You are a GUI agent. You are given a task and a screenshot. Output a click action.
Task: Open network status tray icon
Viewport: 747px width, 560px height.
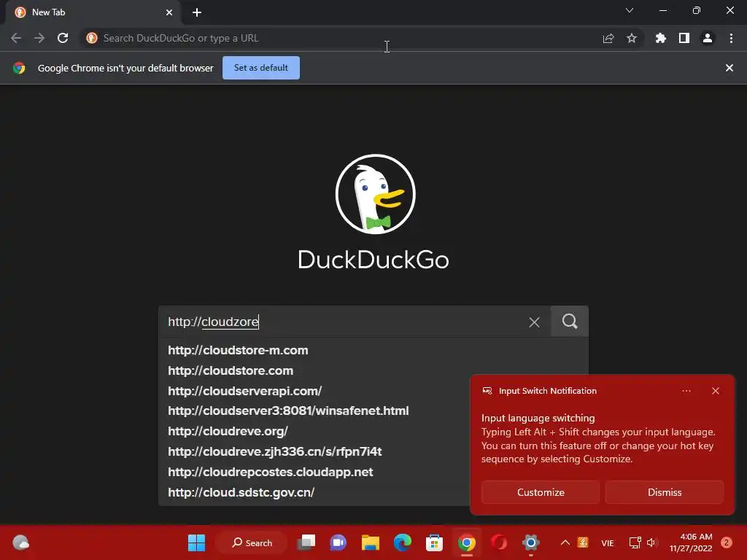pyautogui.click(x=635, y=542)
